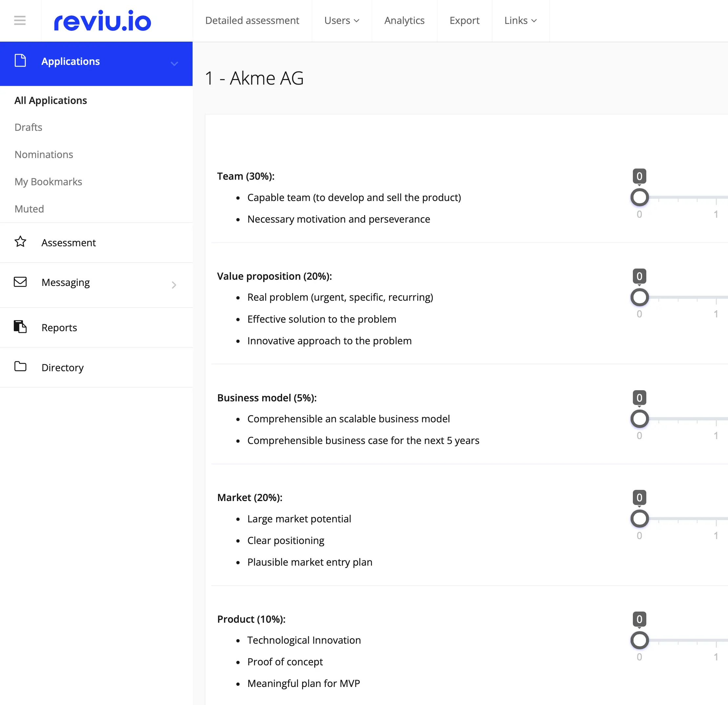Open Detailed assessment view
The image size is (728, 705).
click(x=252, y=20)
